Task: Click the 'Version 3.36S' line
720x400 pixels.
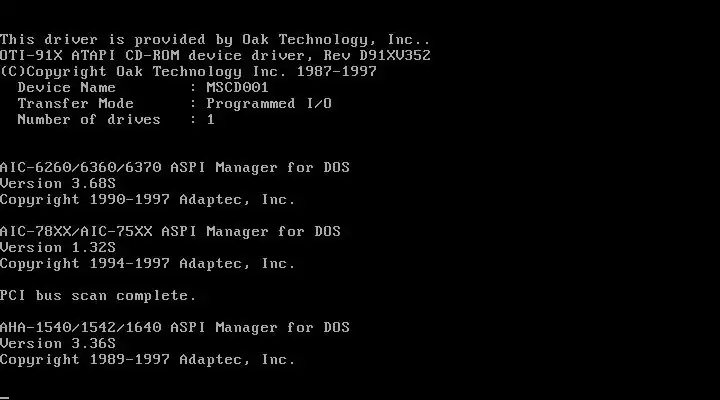Action: tap(58, 344)
